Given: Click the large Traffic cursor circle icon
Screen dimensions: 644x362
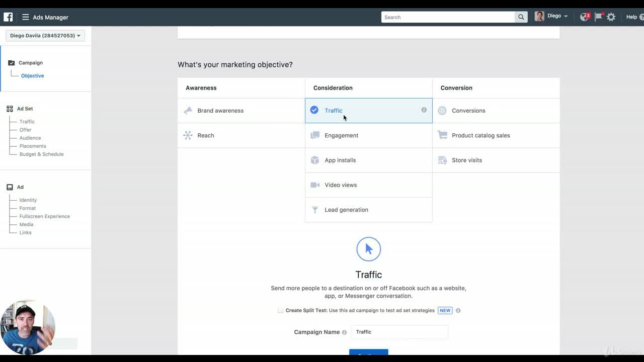Looking at the screenshot, I should tap(369, 249).
